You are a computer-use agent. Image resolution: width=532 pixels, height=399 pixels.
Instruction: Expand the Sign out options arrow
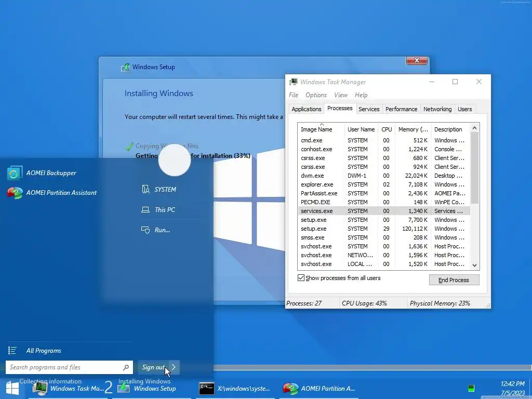[x=174, y=367]
